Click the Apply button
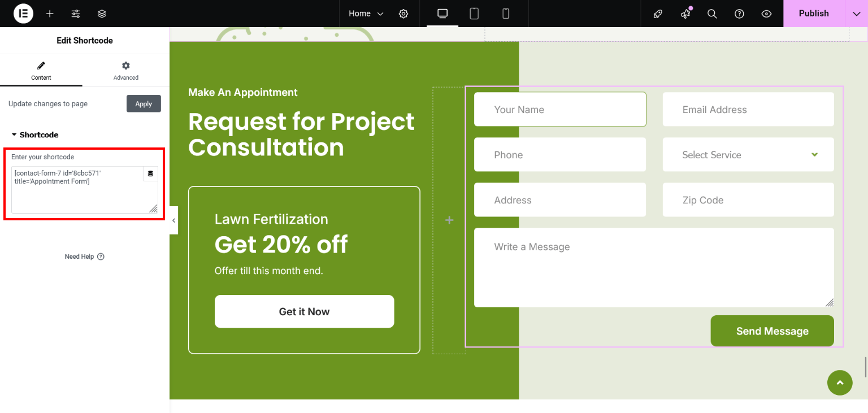The image size is (868, 413). click(144, 104)
